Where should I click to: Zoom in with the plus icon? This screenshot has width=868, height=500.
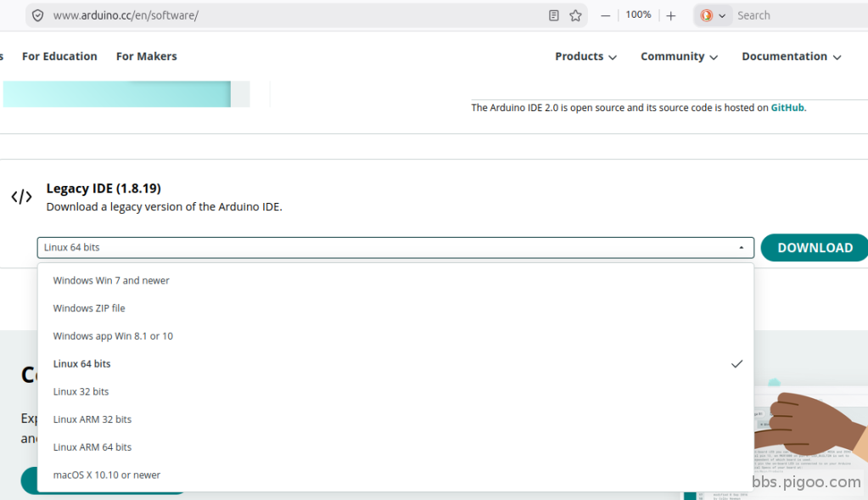(x=671, y=15)
